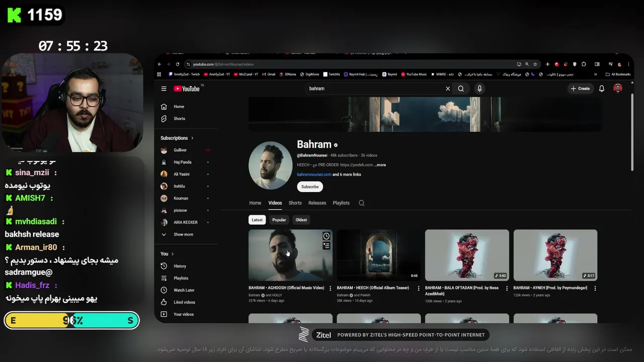Open the BAHRAM - AYNEH video title
The width and height of the screenshot is (644, 362).
pyautogui.click(x=550, y=288)
